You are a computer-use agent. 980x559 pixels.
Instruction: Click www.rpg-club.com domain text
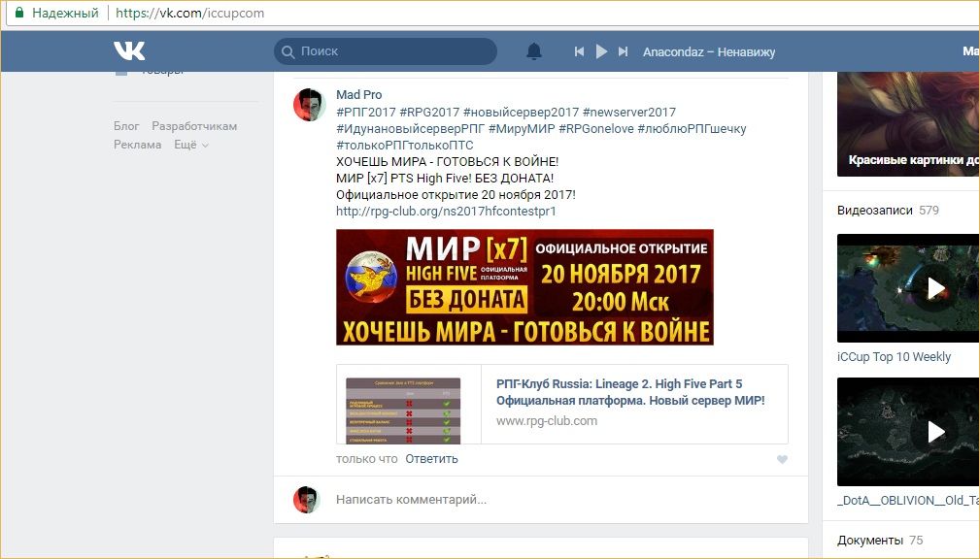click(x=547, y=421)
